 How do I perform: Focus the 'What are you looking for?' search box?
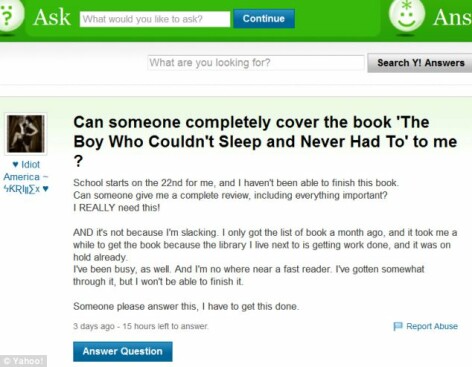coord(256,63)
